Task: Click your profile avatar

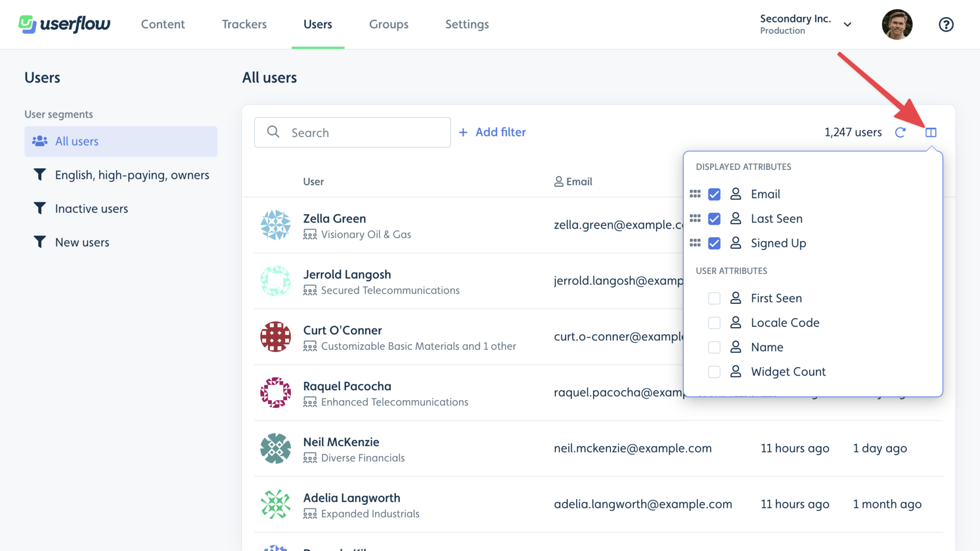Action: point(897,24)
